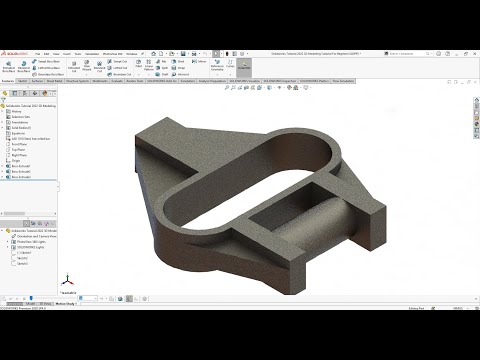The height and width of the screenshot is (360, 480).
Task: Click the Search Commands input field
Action: pos(407,54)
